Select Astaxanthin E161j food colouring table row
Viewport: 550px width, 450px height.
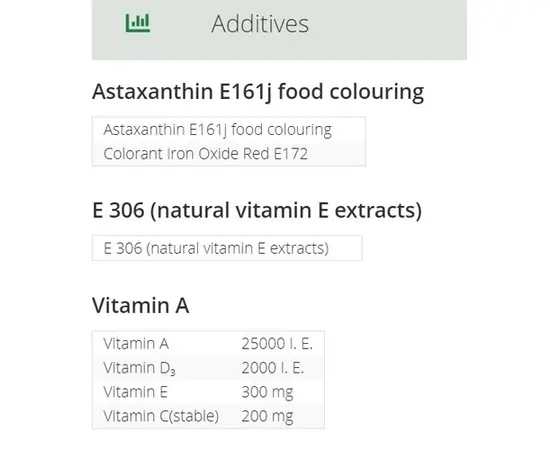[x=229, y=129]
